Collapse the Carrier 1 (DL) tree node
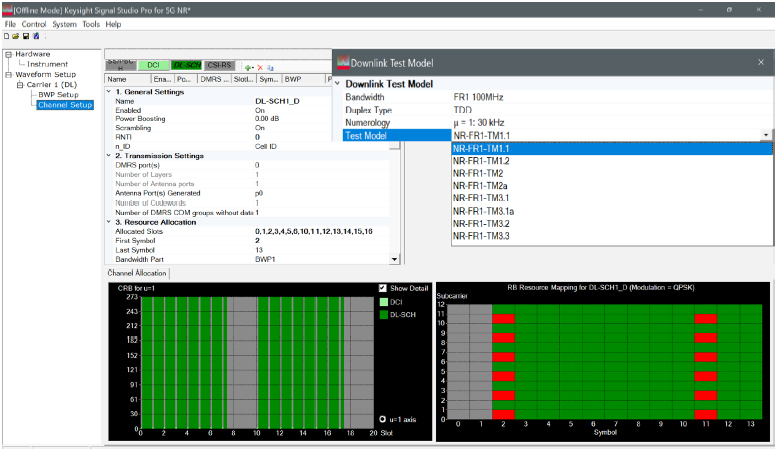The height and width of the screenshot is (449, 777). pyautogui.click(x=20, y=85)
